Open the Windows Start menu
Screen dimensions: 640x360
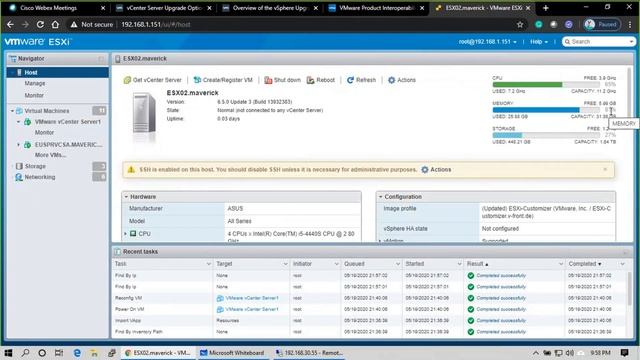coord(8,353)
